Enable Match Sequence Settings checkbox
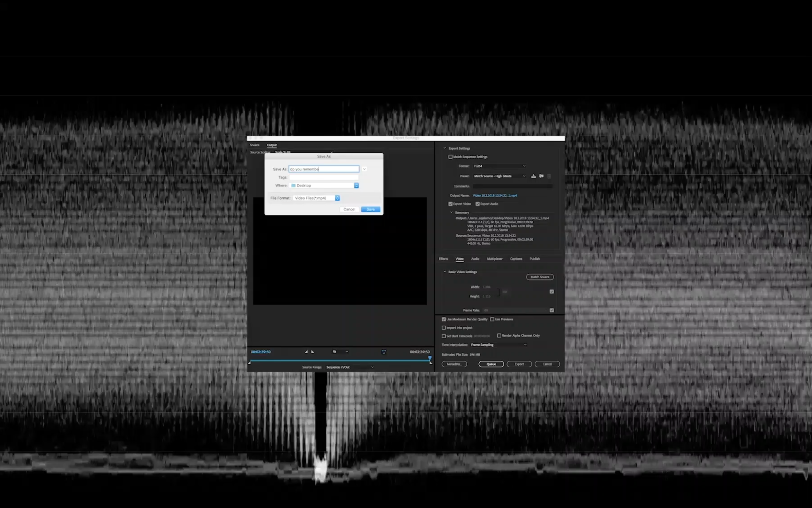This screenshot has width=812, height=508. tap(450, 157)
